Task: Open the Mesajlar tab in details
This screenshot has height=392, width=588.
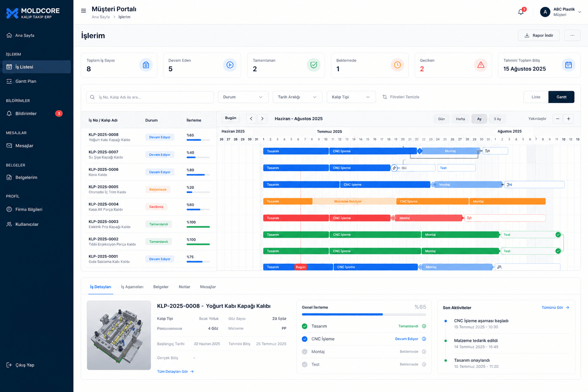Action: click(208, 287)
